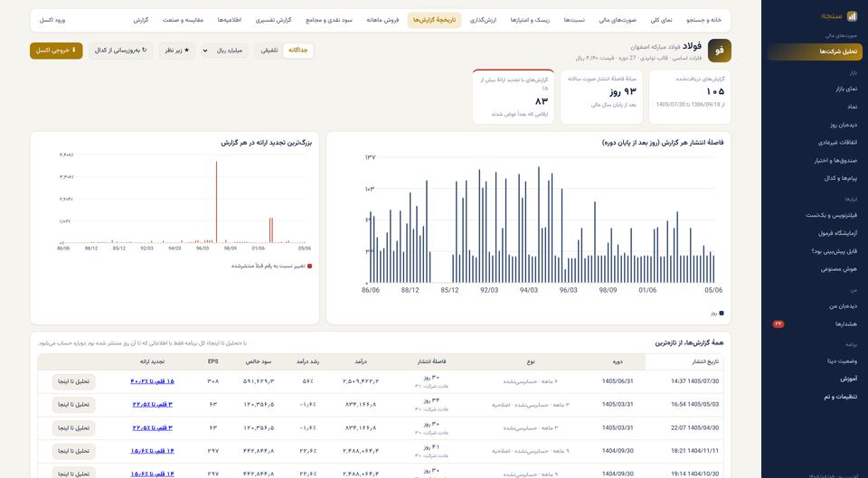868x478 pixels.
Task: Select اتفاقات غیرعادی in the sidebar
Action: point(837,142)
